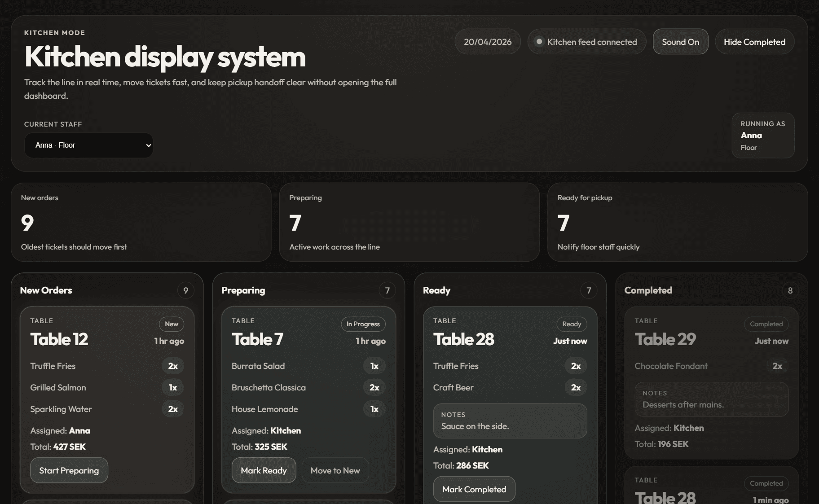Click the Preparing column badge showing 7
The height and width of the screenshot is (504, 819).
point(387,290)
